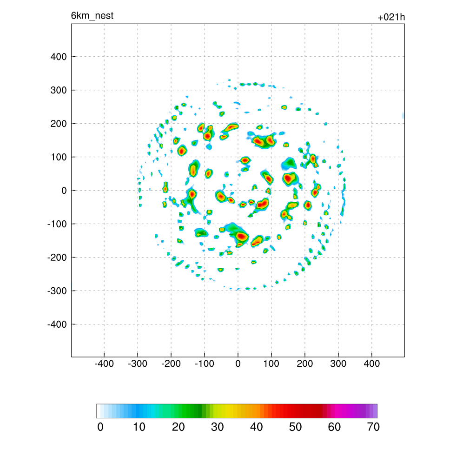
Task: Pick the colorbar label "70"
Action: 373,427
